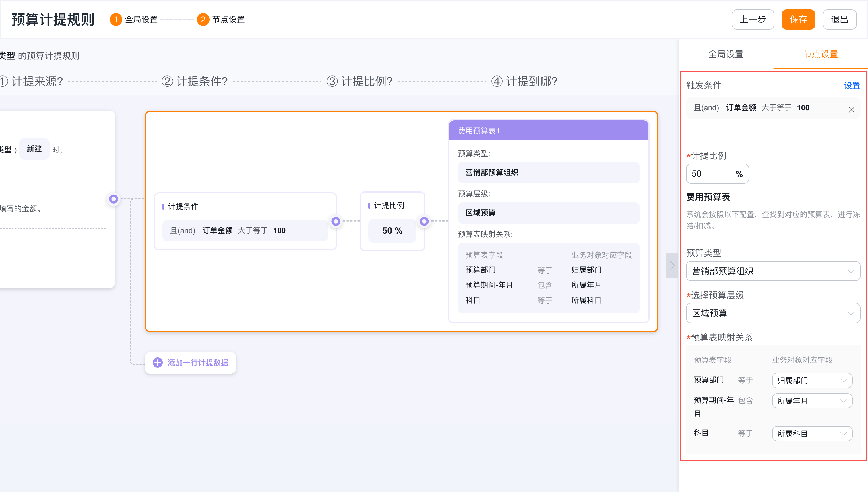Click 添加一行计提数据 text
Image resolution: width=868 pixels, height=492 pixels.
pos(198,363)
